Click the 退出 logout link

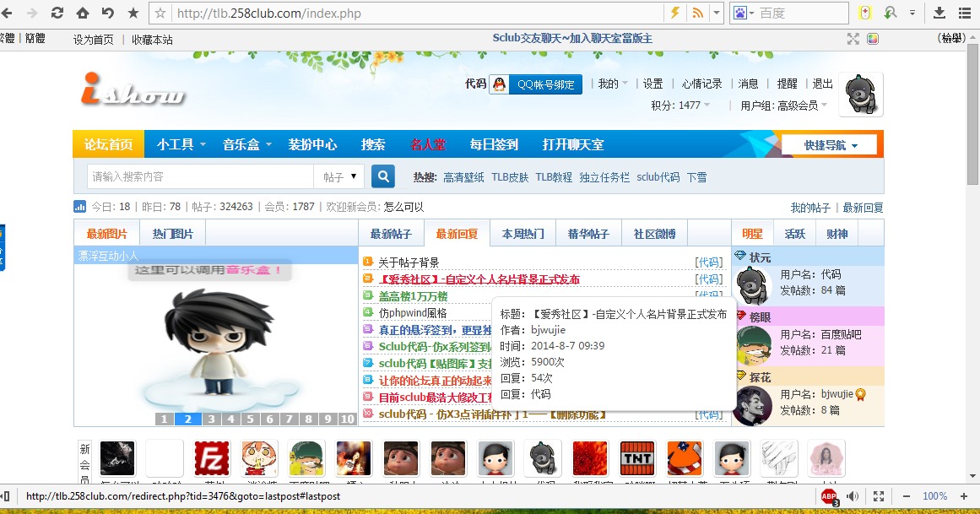click(x=822, y=84)
